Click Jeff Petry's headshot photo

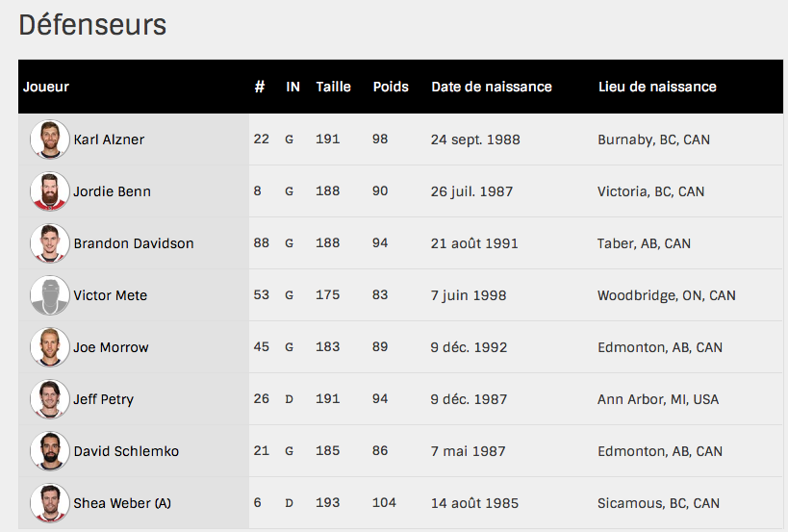coord(49,399)
